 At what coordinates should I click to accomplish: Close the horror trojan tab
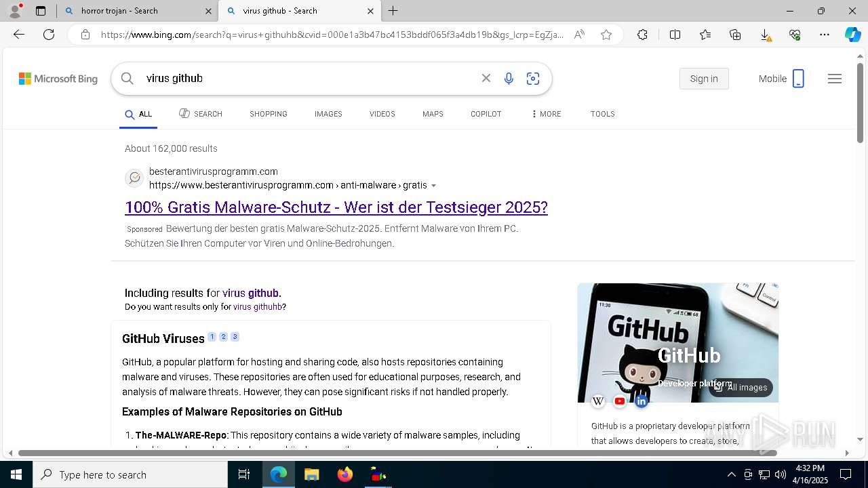(x=208, y=11)
